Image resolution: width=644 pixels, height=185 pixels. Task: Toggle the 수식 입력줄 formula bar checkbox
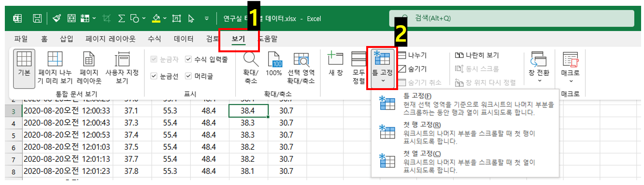pos(206,60)
